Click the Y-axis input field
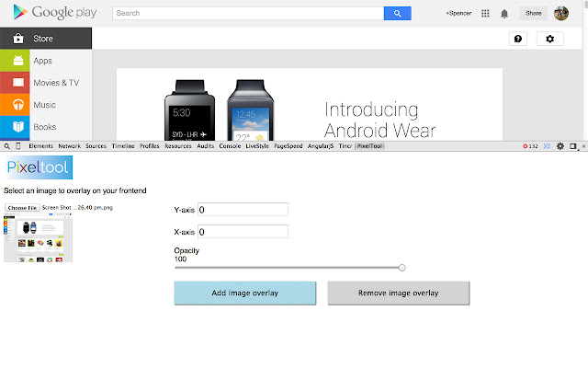 (x=243, y=210)
